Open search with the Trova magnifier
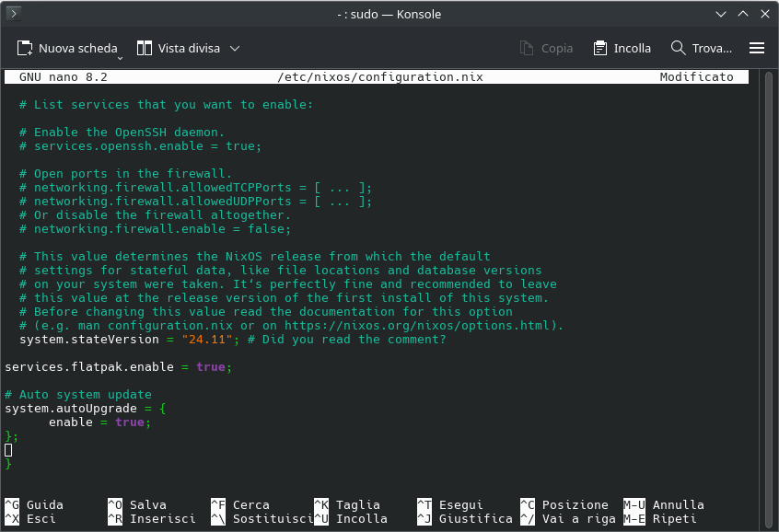The width and height of the screenshot is (779, 532). 679,48
